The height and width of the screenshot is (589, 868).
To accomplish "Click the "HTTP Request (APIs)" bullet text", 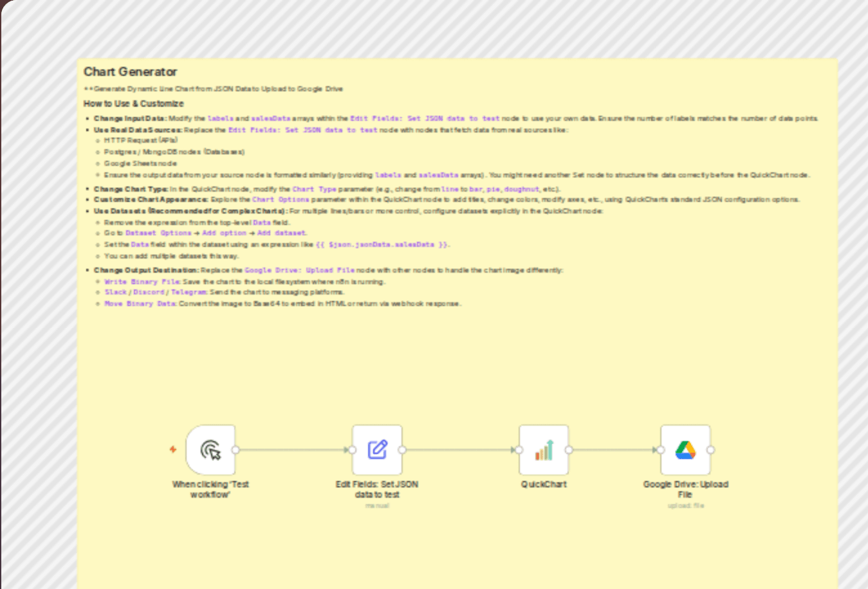I will (141, 140).
